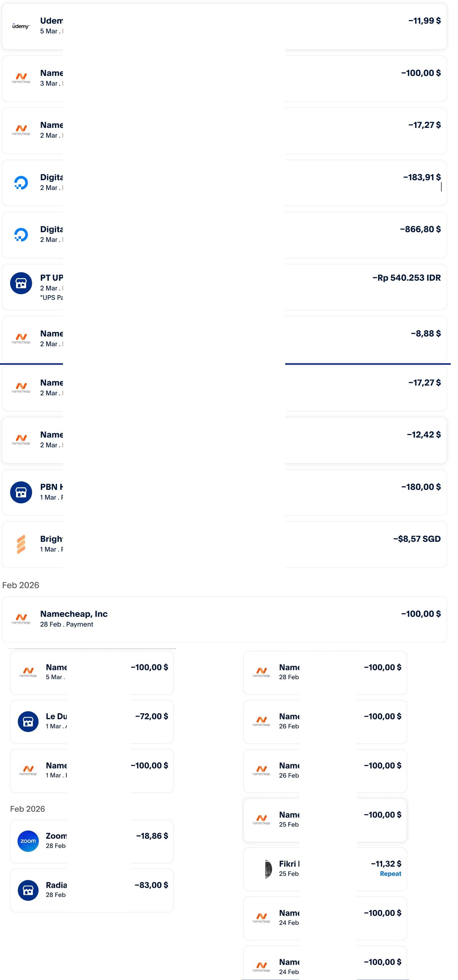The width and height of the screenshot is (458, 980).
Task: Open the Zoom −18,86 $ transaction
Action: pyautogui.click(x=152, y=836)
